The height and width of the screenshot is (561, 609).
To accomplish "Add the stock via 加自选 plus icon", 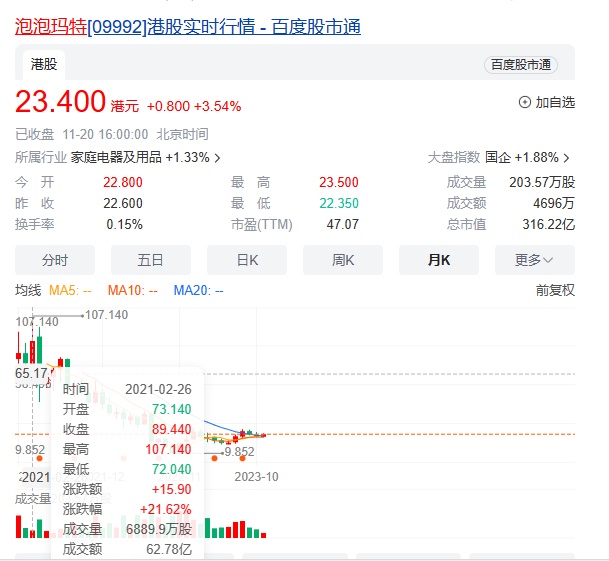I will tap(525, 103).
